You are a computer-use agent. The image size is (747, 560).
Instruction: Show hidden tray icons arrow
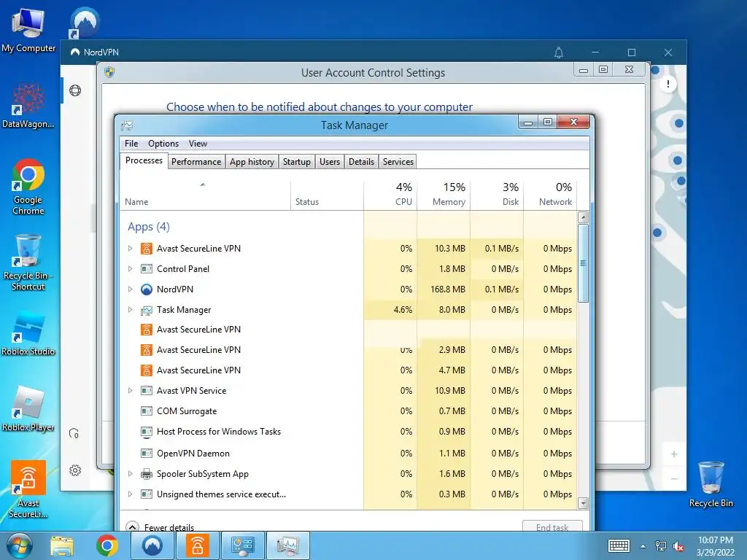(x=643, y=546)
